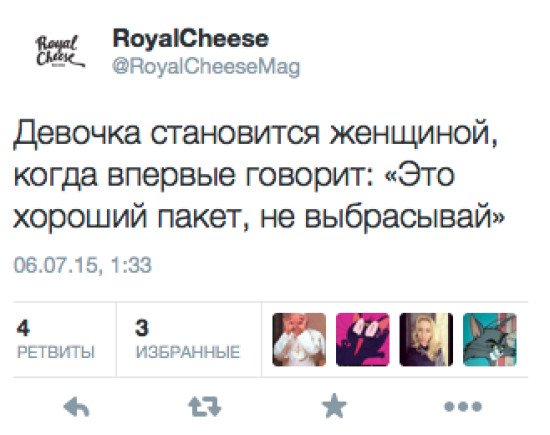The image size is (550, 435).
Task: View the pink cartoon avatar user profile
Action: coord(363,340)
